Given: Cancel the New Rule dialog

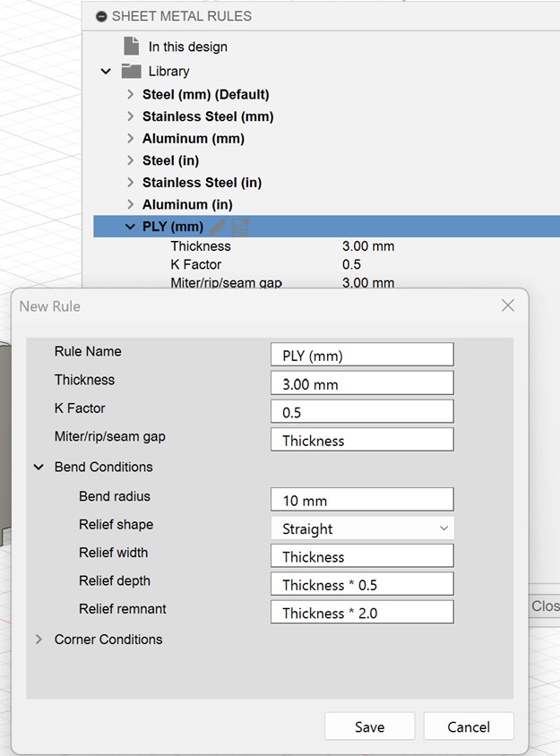Looking at the screenshot, I should pos(469,726).
